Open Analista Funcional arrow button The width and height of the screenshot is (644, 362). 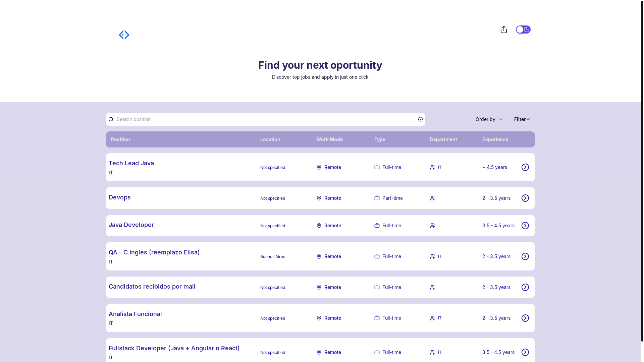[x=525, y=318]
